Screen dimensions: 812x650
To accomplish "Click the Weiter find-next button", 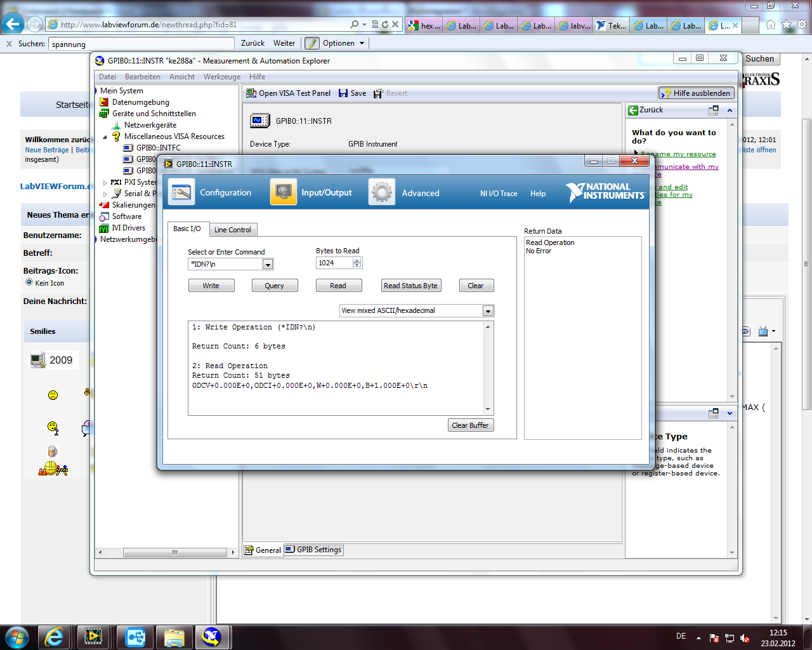I will point(284,43).
